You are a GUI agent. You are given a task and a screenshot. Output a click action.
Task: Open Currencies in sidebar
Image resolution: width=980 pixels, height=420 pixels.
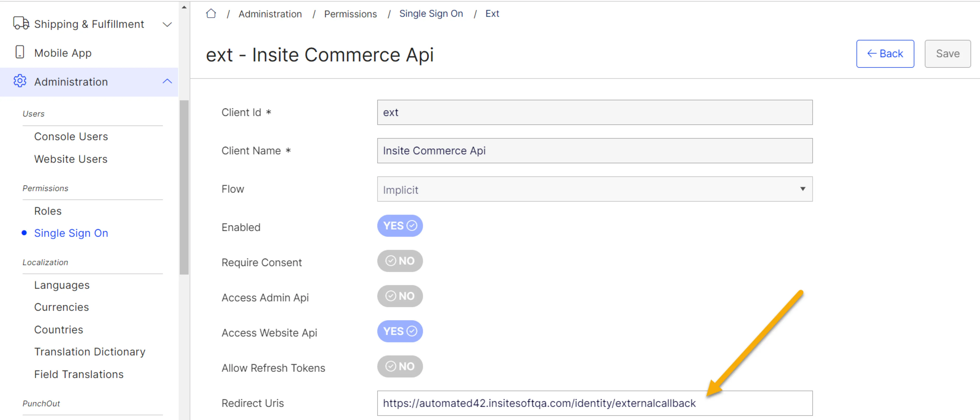pos(62,307)
